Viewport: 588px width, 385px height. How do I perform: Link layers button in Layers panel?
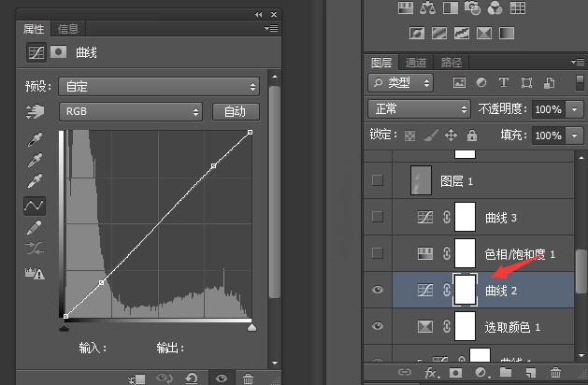pyautogui.click(x=405, y=372)
